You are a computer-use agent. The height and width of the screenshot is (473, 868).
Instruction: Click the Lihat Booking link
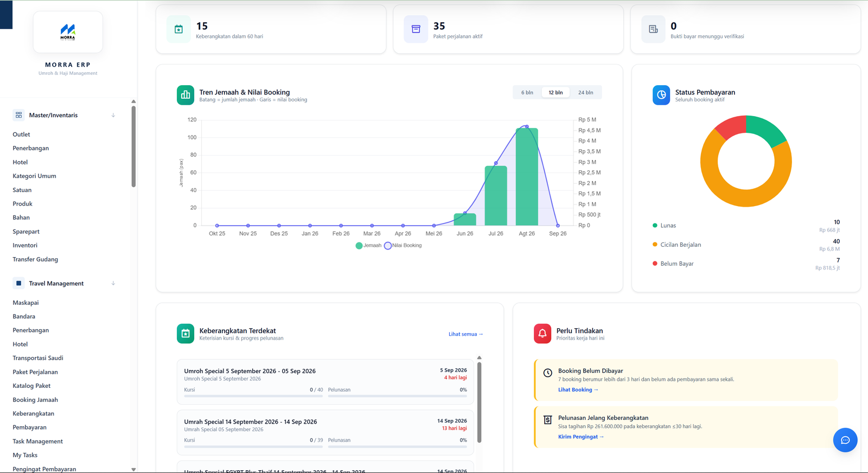578,390
